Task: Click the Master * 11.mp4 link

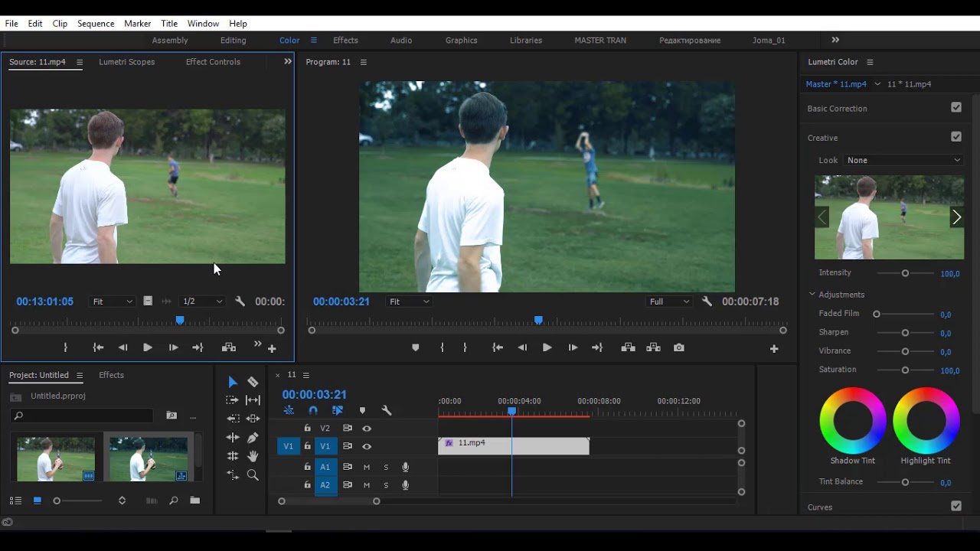Action: pyautogui.click(x=836, y=84)
